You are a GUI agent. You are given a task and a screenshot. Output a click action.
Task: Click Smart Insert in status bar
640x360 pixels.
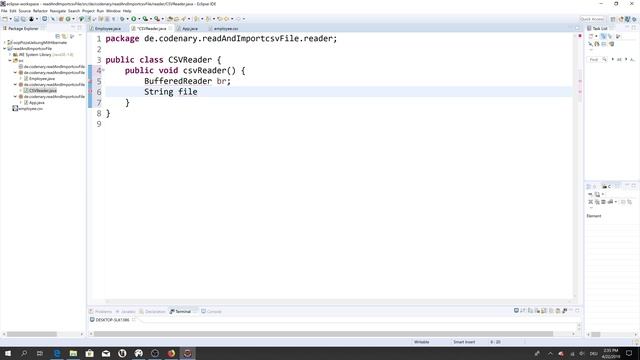coord(464,342)
